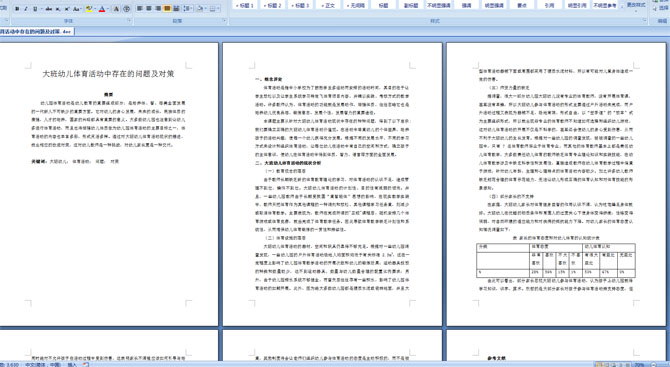Viewport: 670px width, 367px height.
Task: Click the table on the third page
Action: click(x=555, y=260)
